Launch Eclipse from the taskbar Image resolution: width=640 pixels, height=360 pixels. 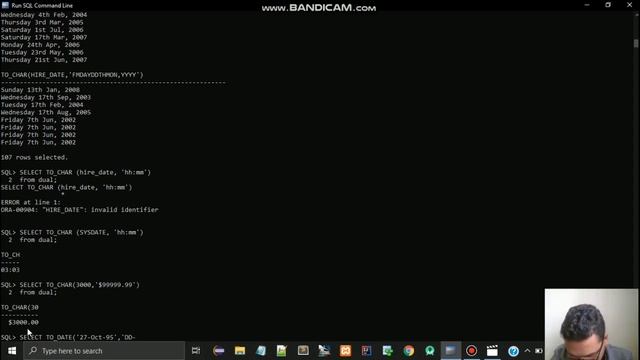coord(219,351)
